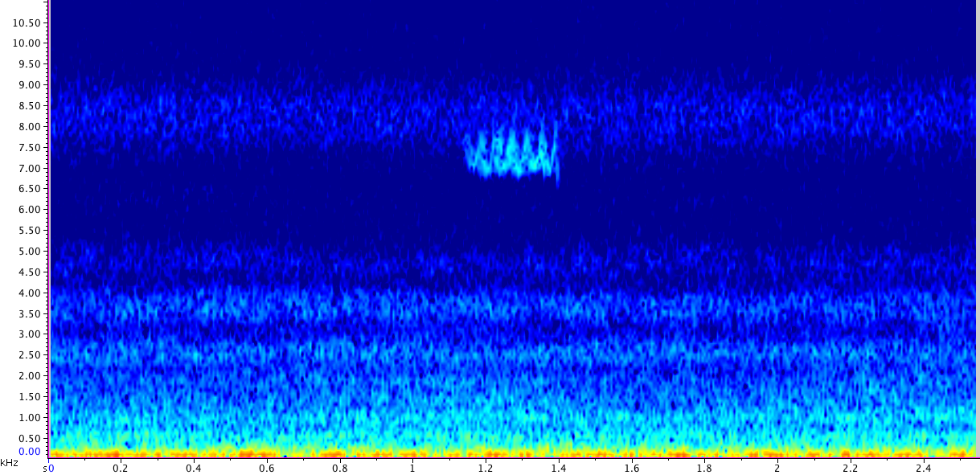The image size is (980, 475).
Task: Click the 6.50 frequency axis label
Action: click(30, 189)
